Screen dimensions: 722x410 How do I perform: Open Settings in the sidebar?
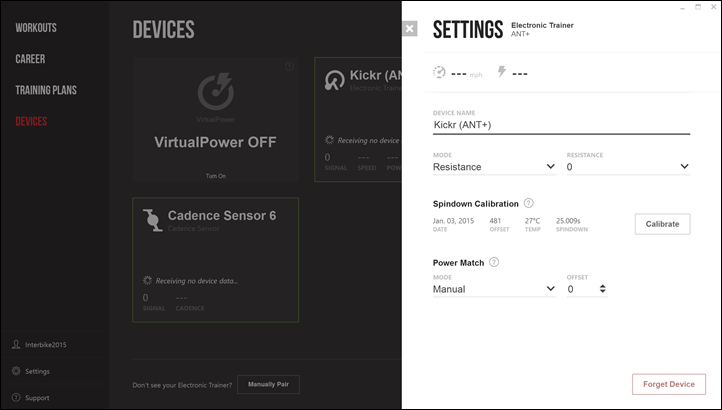pyautogui.click(x=37, y=371)
